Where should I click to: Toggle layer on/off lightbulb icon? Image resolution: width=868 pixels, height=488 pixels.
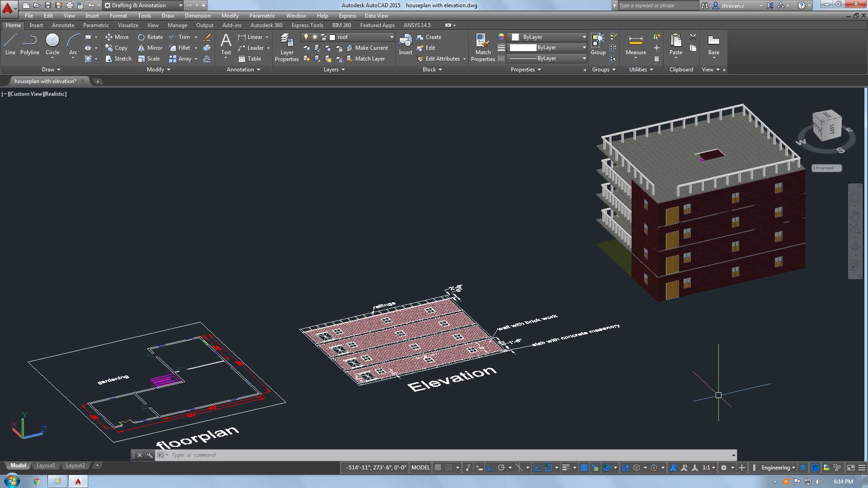pyautogui.click(x=306, y=37)
